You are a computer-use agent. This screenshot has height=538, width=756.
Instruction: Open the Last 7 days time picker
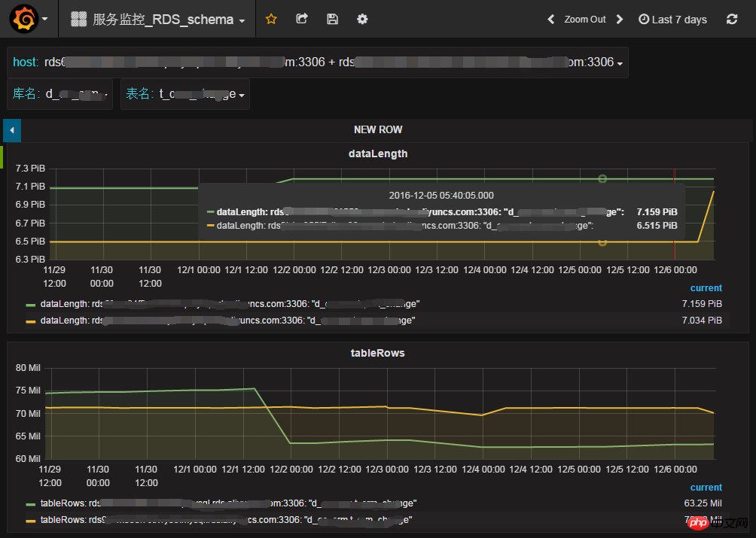pos(672,20)
